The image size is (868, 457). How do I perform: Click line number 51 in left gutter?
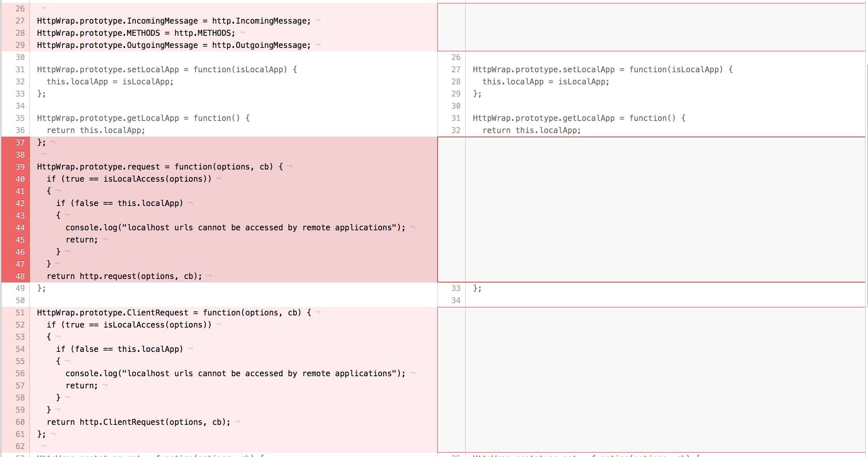pos(20,313)
